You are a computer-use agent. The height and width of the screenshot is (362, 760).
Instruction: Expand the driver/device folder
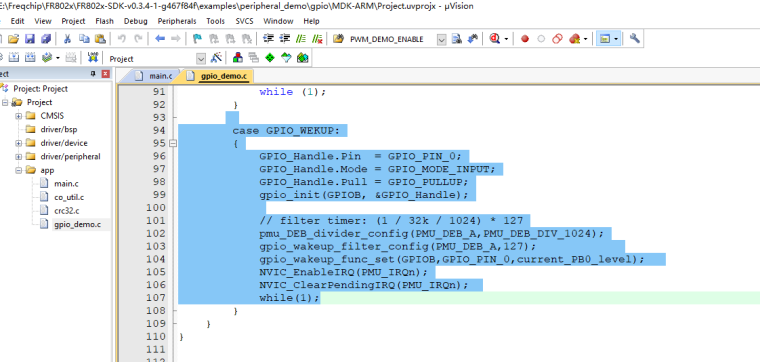point(18,143)
